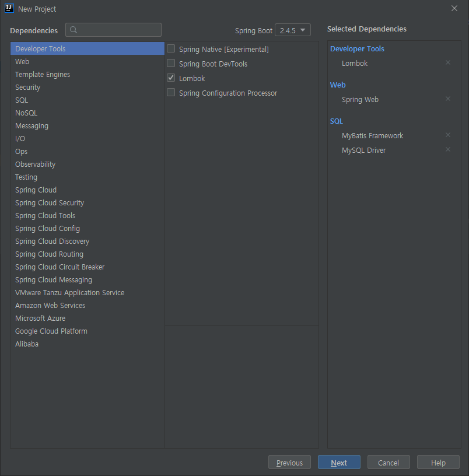This screenshot has height=476, width=469.
Task: Select the Messaging category
Action: pos(87,125)
